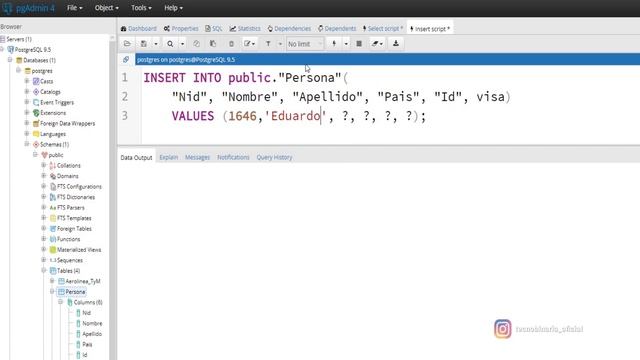Select the Sequences tree item
This screenshot has width=640, height=360.
(x=69, y=260)
